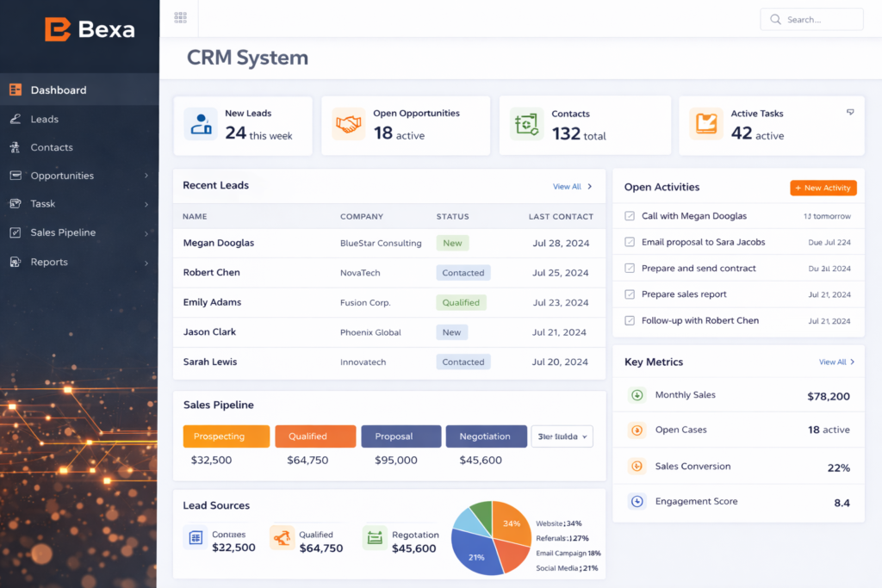Click the Open Opportunities handshake icon
Viewport: 882px width, 588px height.
click(x=348, y=125)
